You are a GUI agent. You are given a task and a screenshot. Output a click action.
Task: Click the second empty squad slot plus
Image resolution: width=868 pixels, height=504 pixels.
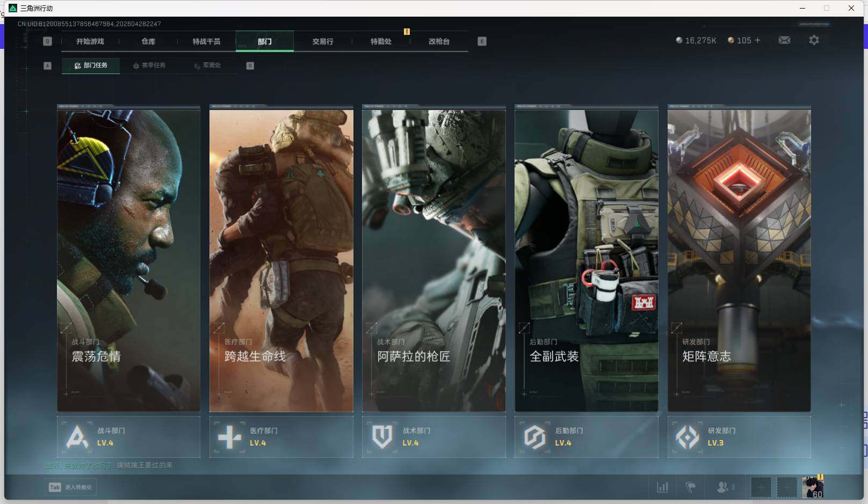point(786,487)
